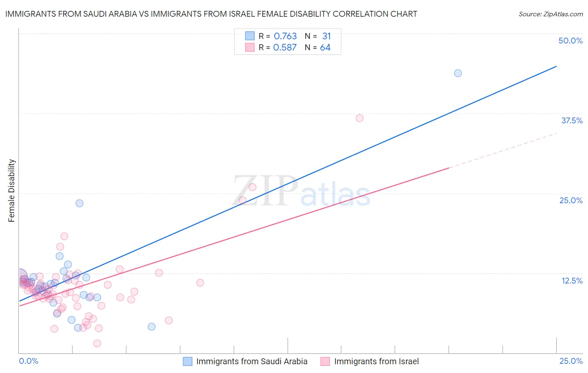
Task: Click the Female Disability axis title
Action: (x=12, y=191)
